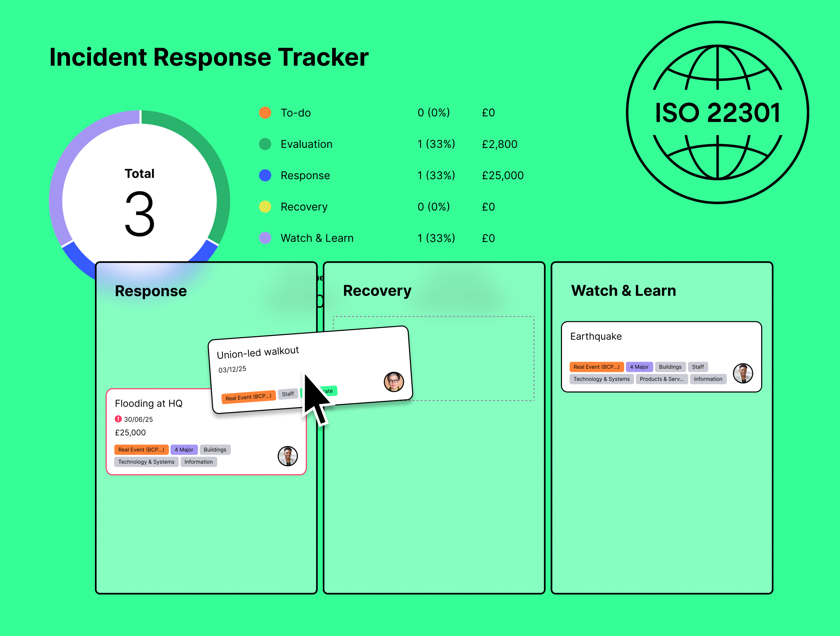Click the Evaluation legend label

(x=307, y=144)
